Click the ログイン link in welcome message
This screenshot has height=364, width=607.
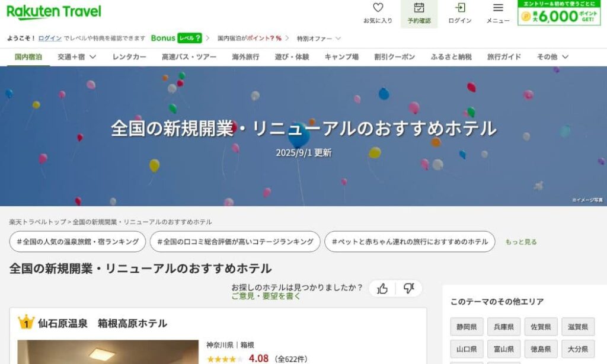point(50,38)
